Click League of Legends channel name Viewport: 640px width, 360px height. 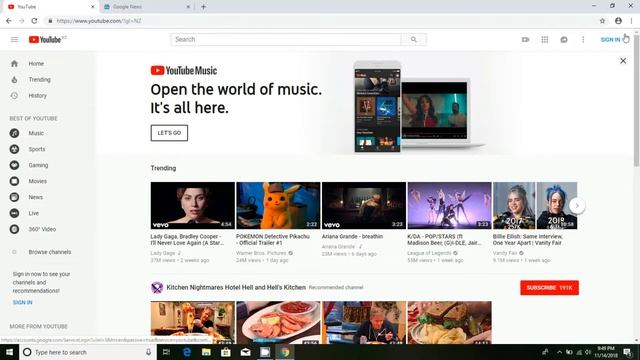(429, 253)
